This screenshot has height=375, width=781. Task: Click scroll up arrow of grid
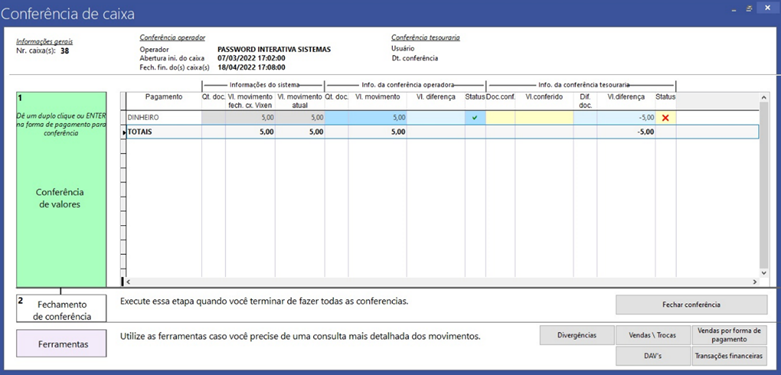pyautogui.click(x=764, y=97)
